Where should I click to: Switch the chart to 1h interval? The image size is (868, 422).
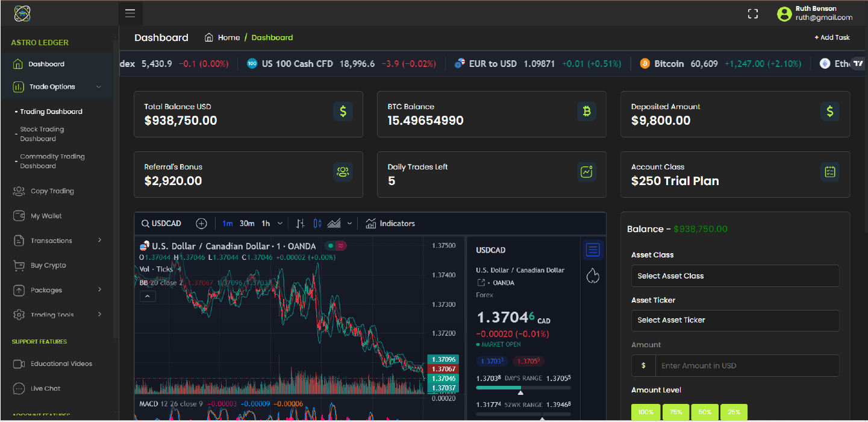click(266, 224)
